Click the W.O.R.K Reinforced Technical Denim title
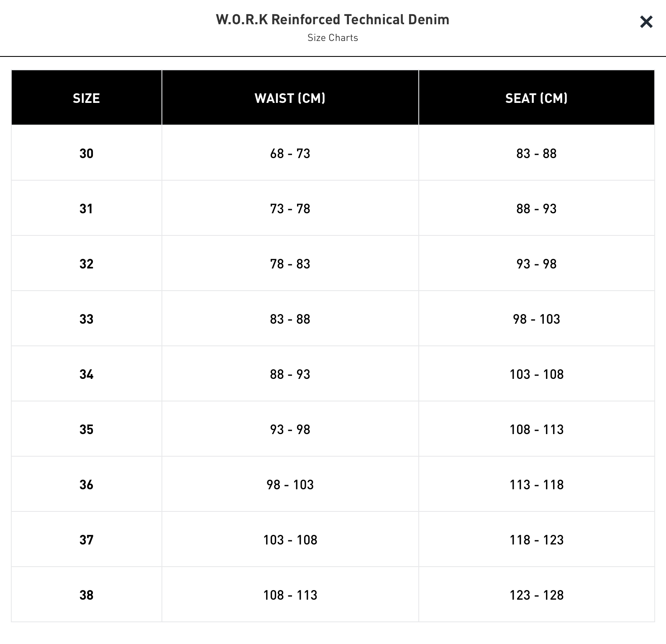666x644 pixels. tap(333, 20)
